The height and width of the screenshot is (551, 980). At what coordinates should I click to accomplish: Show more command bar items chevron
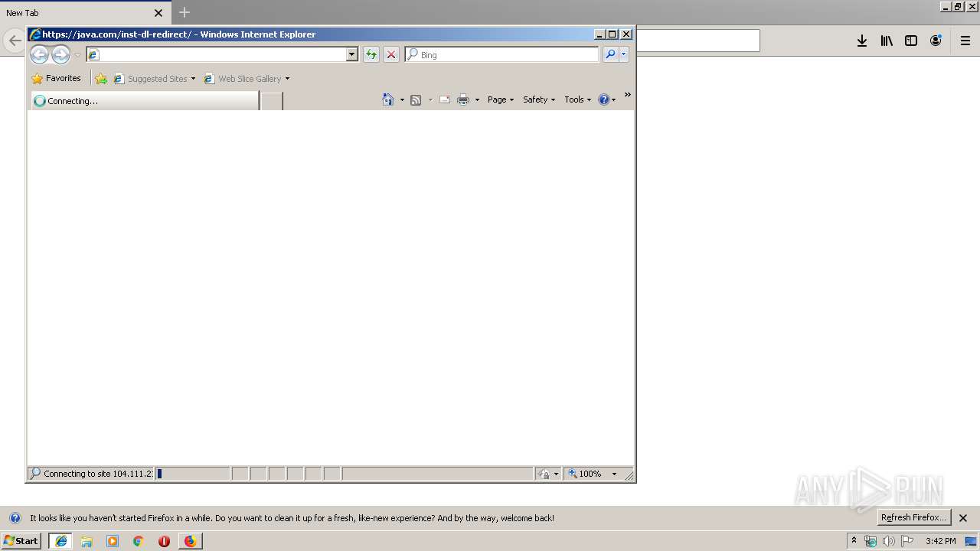[627, 95]
